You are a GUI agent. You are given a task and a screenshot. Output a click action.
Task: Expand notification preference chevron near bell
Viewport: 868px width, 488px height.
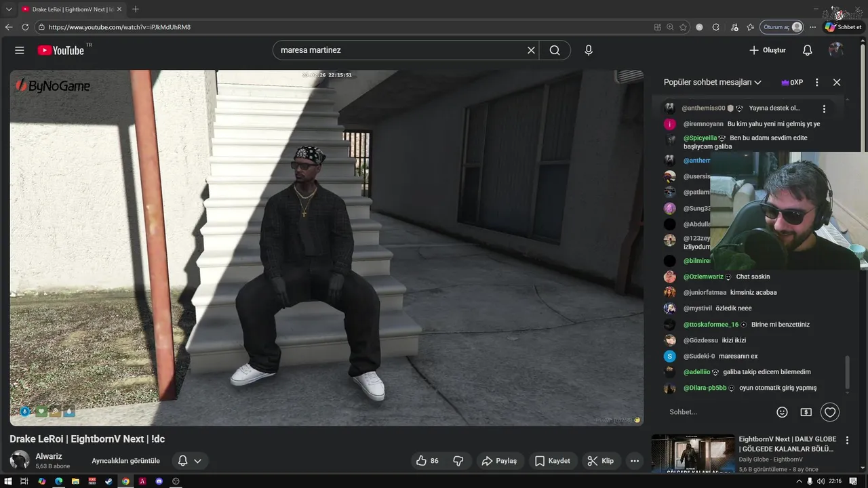point(198,461)
